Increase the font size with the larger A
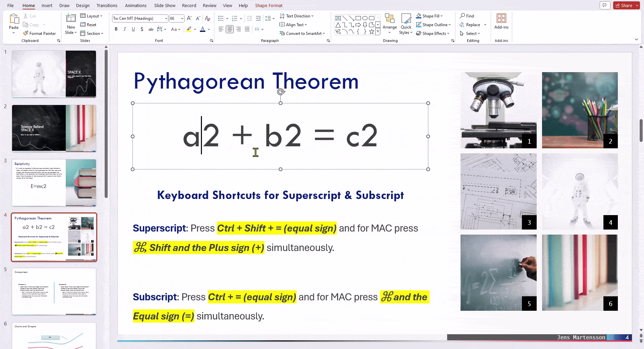This screenshot has width=644, height=349. [189, 18]
